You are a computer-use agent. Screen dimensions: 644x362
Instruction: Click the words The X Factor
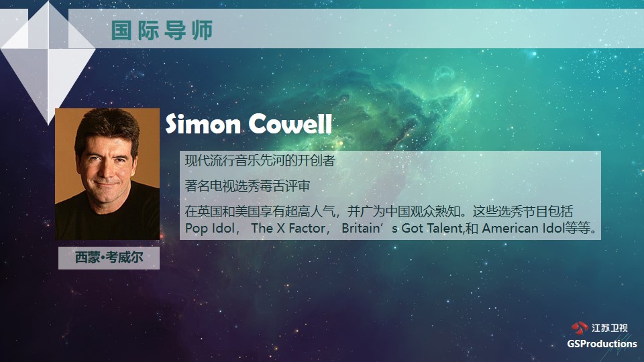coord(288,228)
